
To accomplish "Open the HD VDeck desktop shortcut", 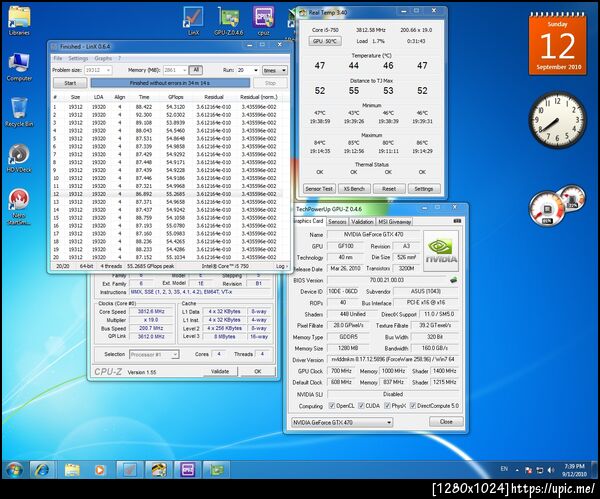I will (x=19, y=158).
